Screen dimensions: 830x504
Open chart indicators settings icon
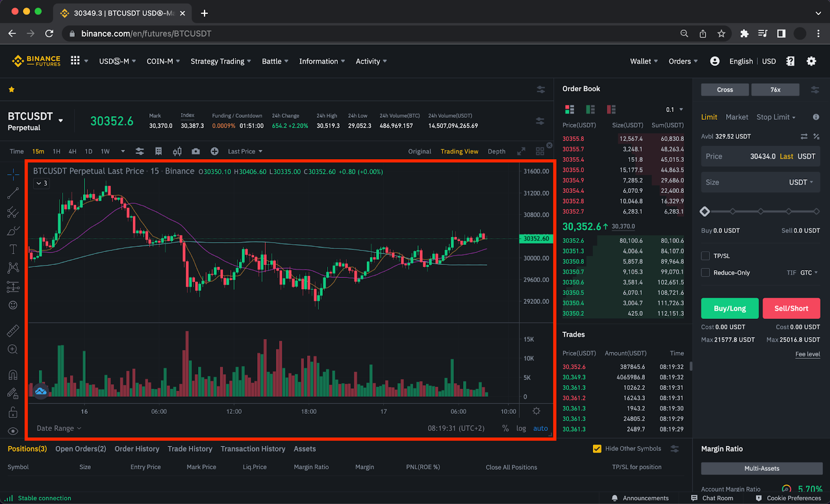(x=140, y=151)
